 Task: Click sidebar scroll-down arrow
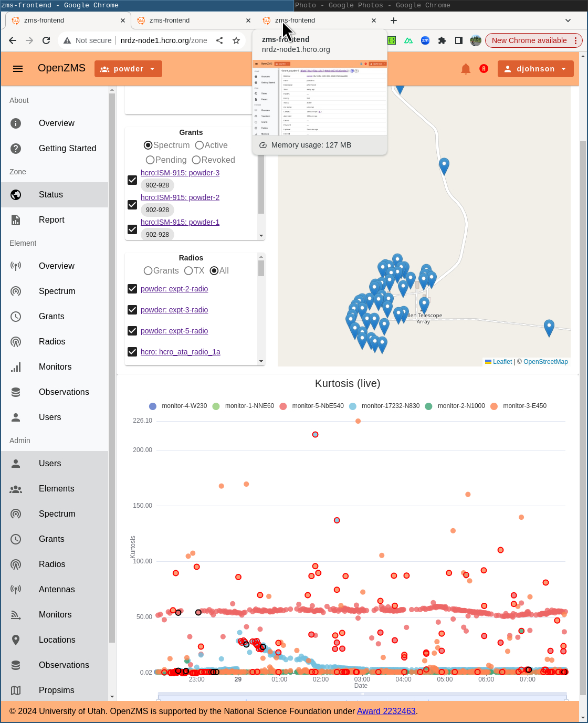coord(112,697)
